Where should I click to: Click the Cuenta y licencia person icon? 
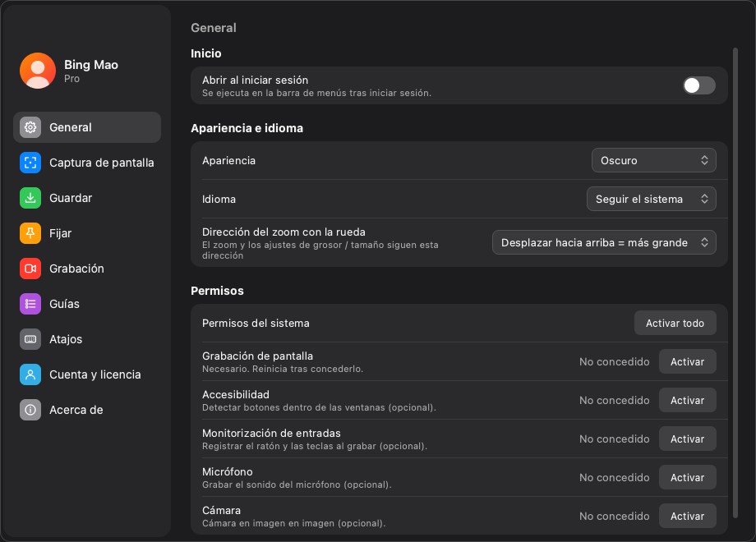[x=30, y=374]
